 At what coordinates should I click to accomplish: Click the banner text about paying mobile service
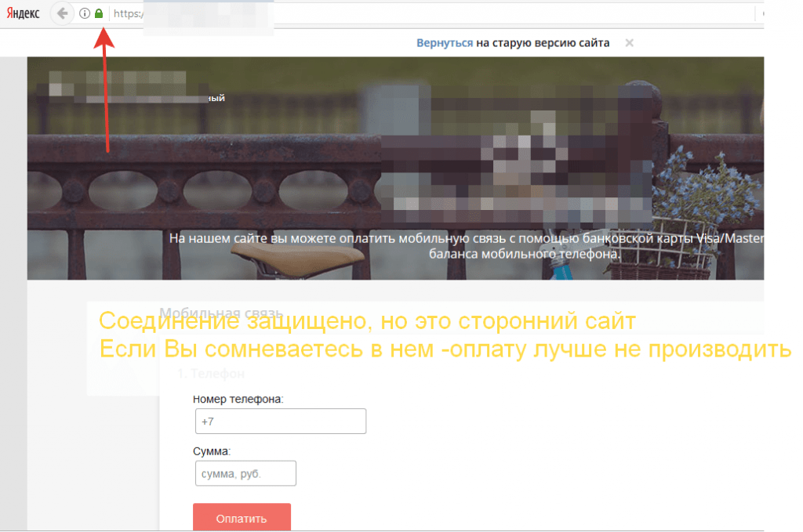click(x=466, y=237)
